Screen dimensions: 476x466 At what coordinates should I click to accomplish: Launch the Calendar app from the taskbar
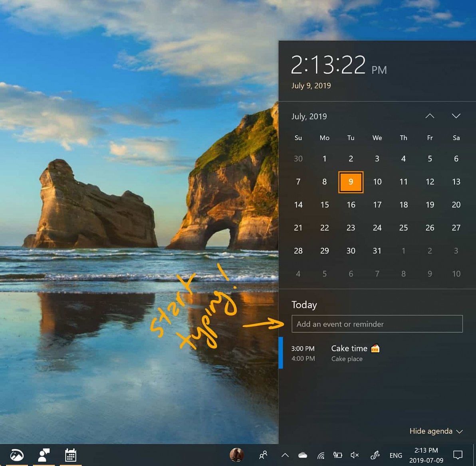(70, 455)
